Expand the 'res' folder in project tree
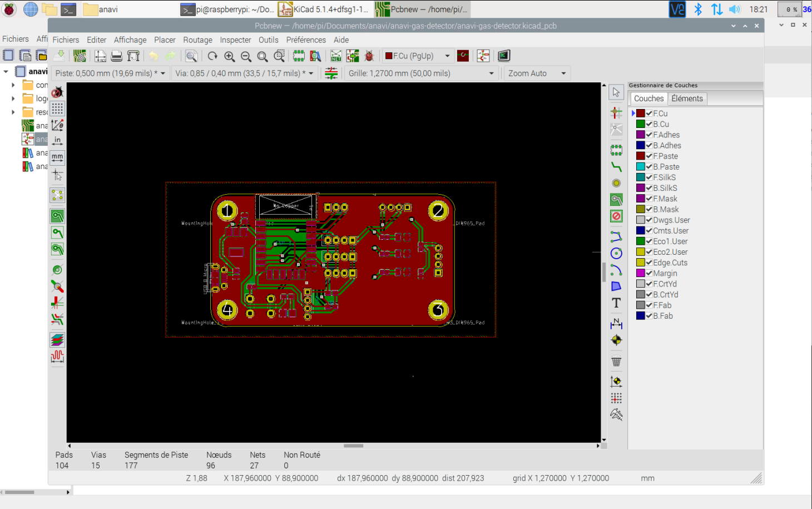This screenshot has width=812, height=509. pos(13,112)
